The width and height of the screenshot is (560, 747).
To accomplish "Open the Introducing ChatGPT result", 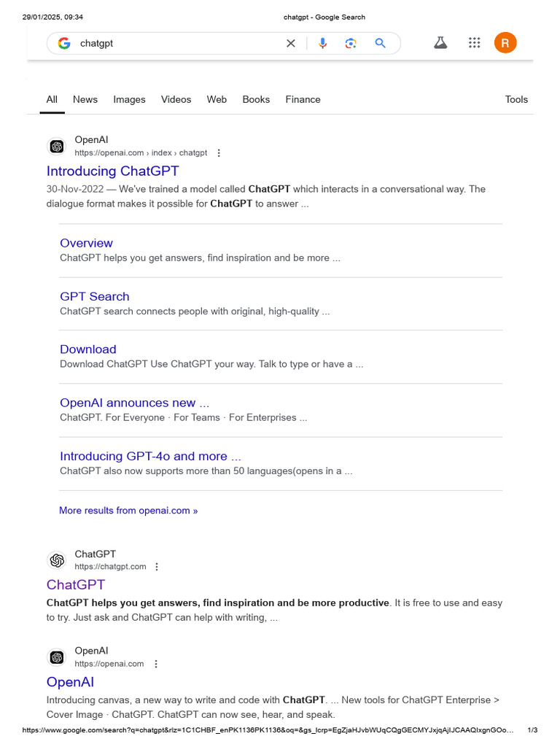I will click(112, 171).
